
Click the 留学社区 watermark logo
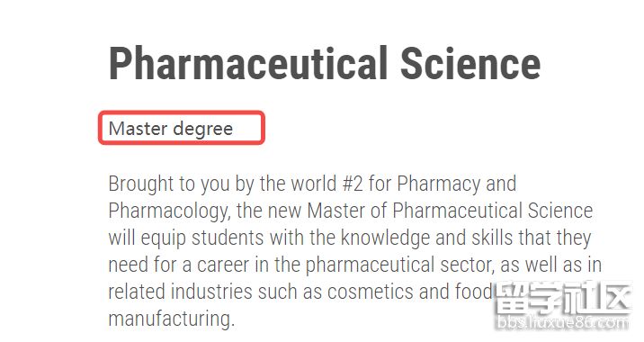click(563, 298)
